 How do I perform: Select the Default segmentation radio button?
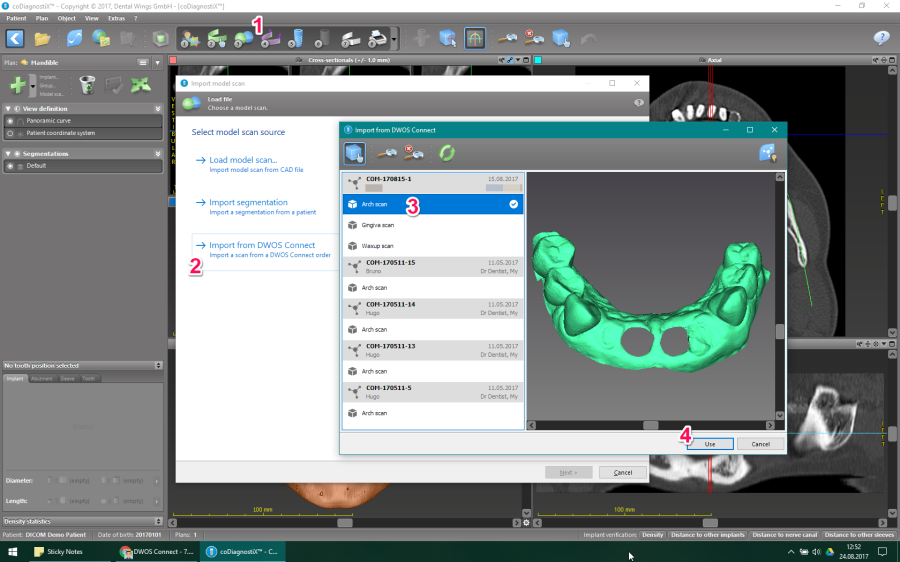[10, 165]
